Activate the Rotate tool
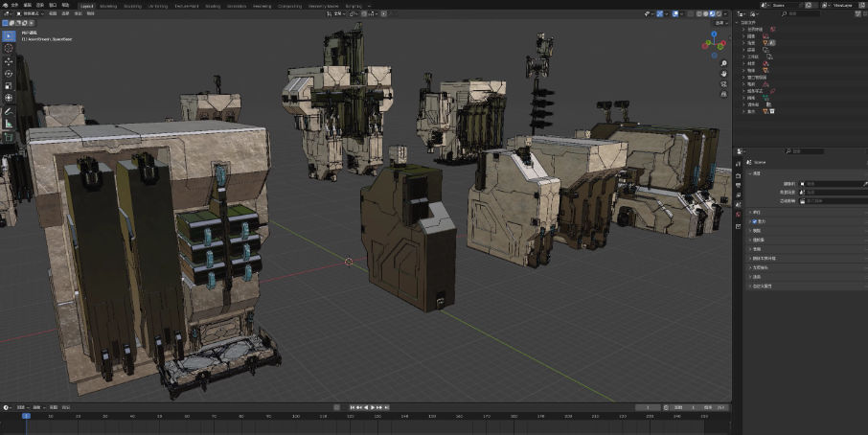 click(9, 73)
